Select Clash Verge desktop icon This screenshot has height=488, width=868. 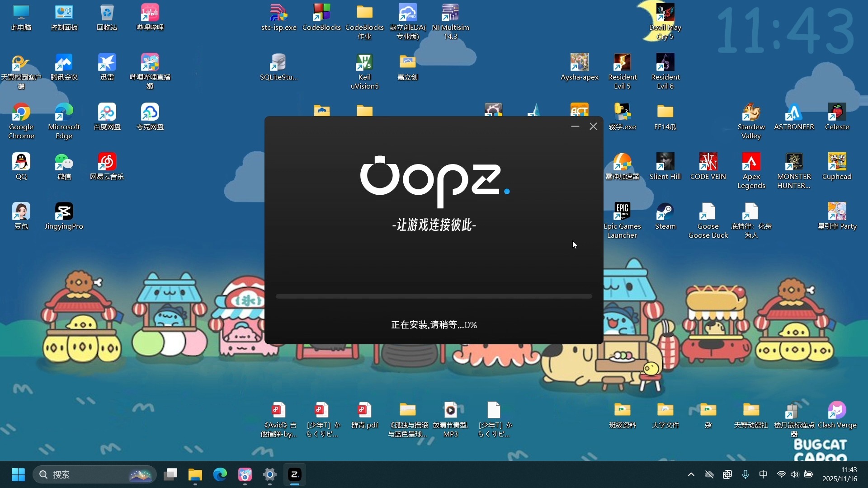pyautogui.click(x=837, y=416)
